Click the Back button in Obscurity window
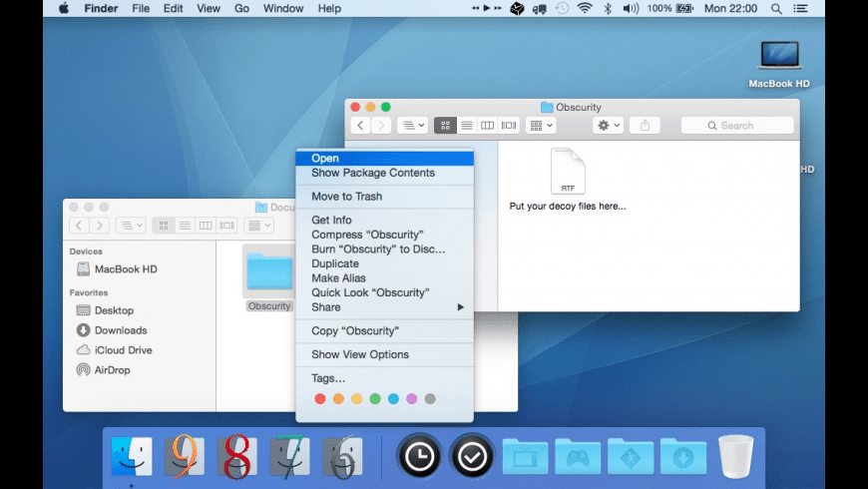Viewport: 868px width, 489px height. tap(360, 126)
